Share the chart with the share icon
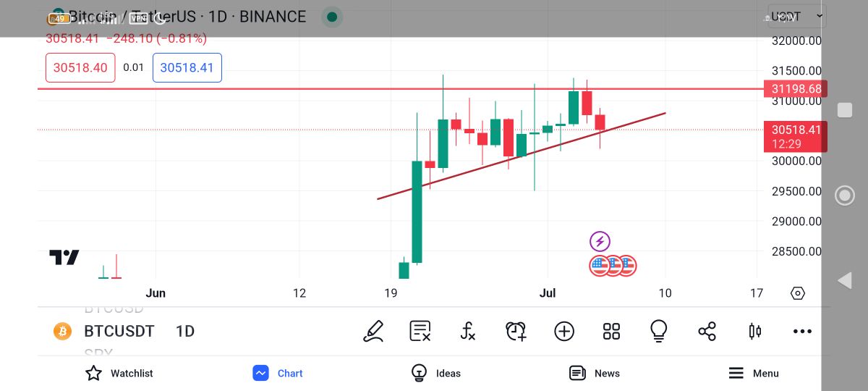 [x=707, y=332]
